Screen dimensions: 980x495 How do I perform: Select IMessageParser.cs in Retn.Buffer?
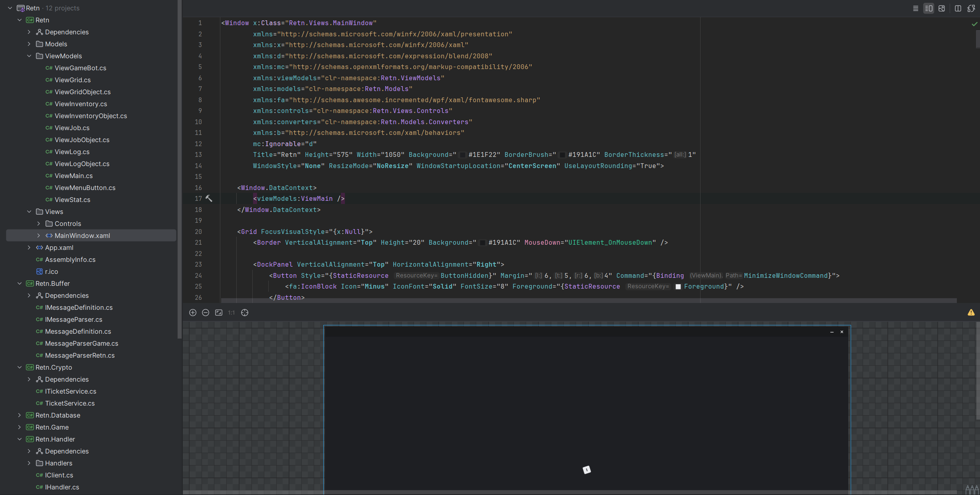[x=73, y=319]
